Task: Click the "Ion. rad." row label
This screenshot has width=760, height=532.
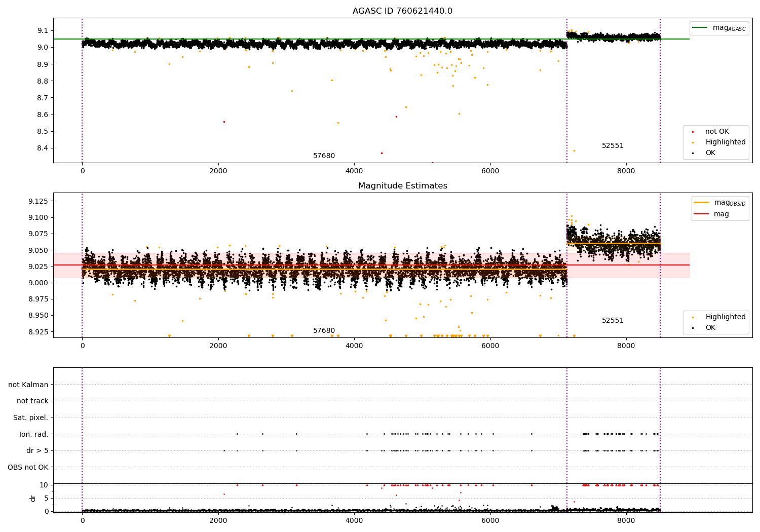Action: [x=34, y=434]
